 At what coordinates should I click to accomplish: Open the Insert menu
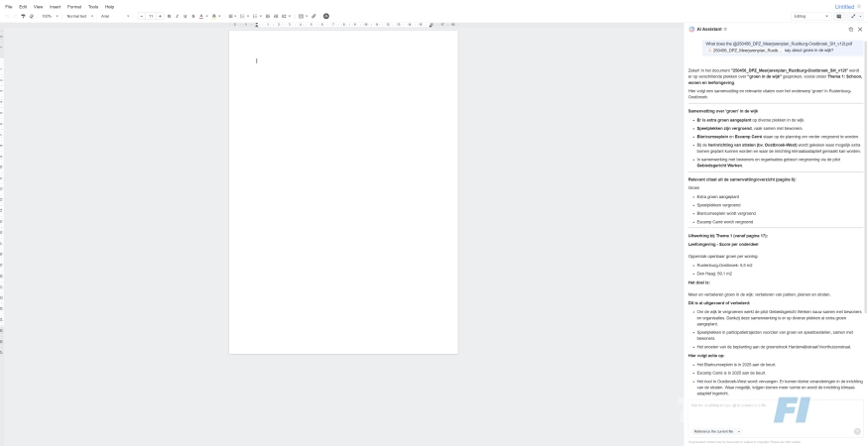pos(55,6)
